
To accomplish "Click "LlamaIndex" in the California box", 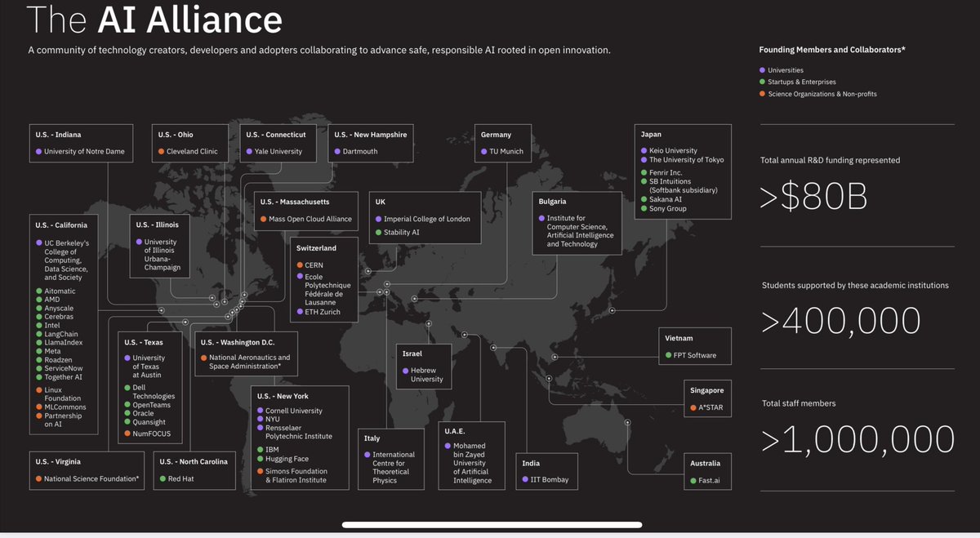I will click(64, 343).
